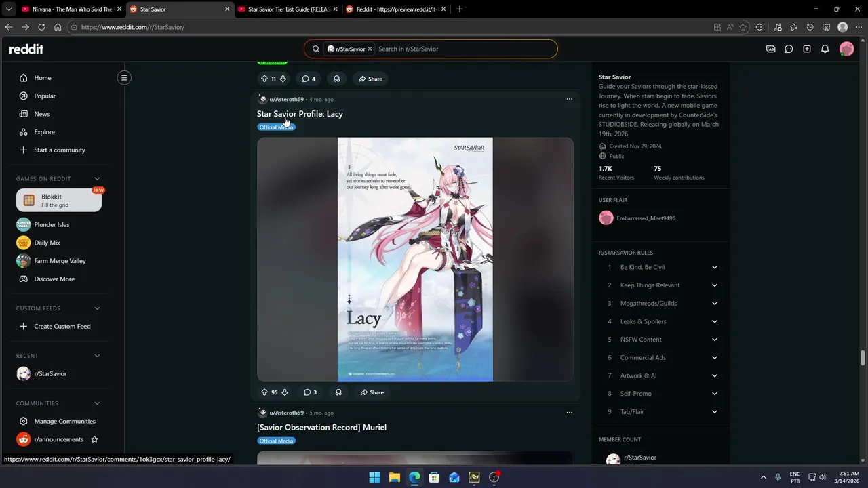
Task: Open options menu for Muriel post
Action: [570, 412]
